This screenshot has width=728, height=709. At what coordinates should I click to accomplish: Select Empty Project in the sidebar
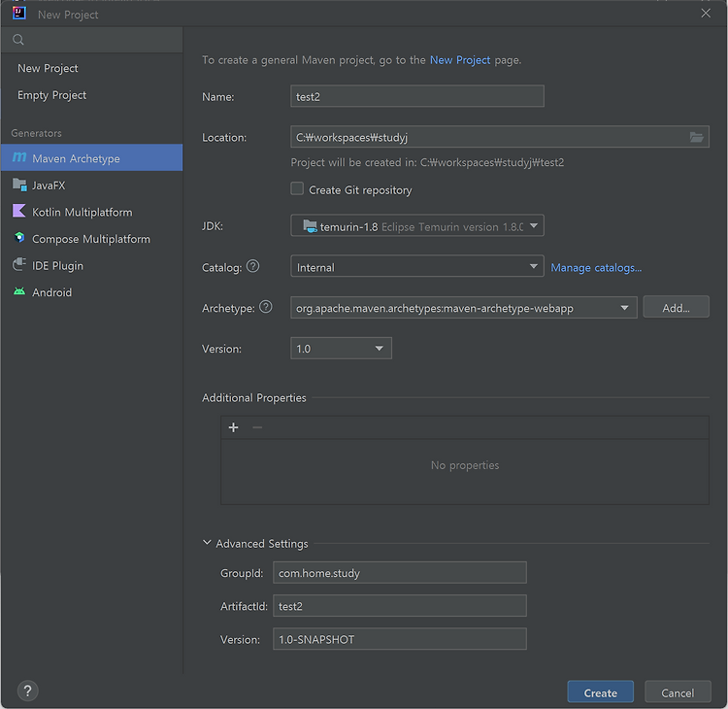tap(92, 95)
